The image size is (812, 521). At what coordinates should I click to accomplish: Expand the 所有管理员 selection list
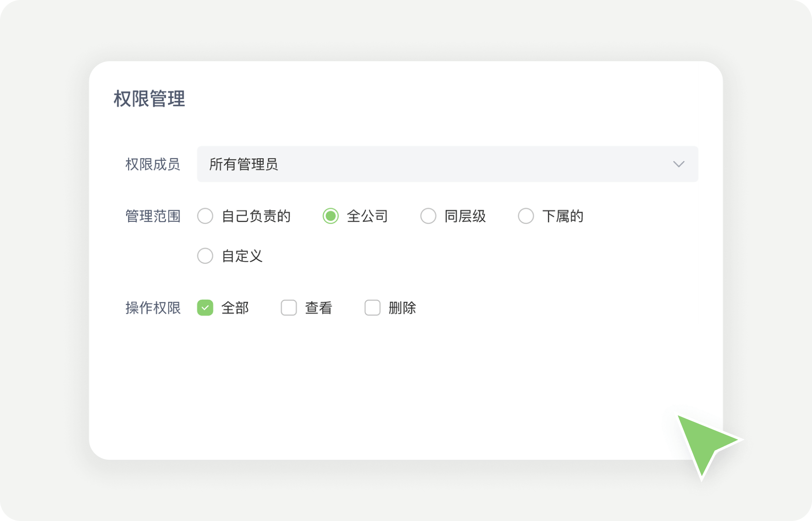pyautogui.click(x=448, y=164)
